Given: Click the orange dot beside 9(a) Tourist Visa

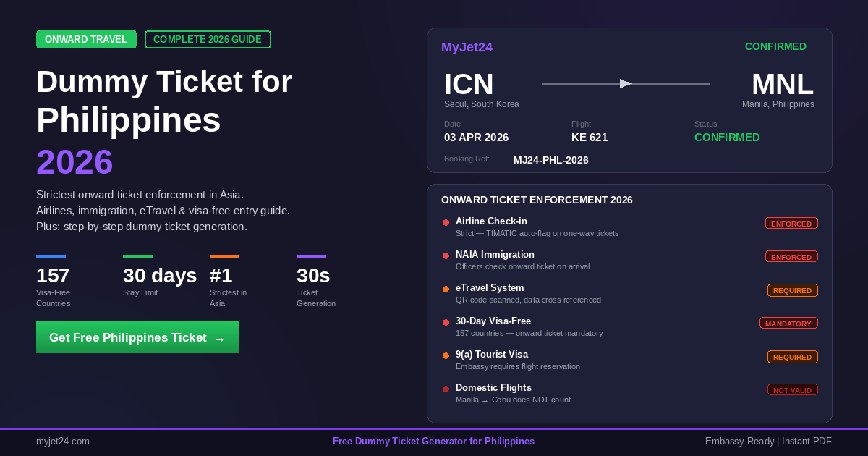Looking at the screenshot, I should tap(446, 355).
